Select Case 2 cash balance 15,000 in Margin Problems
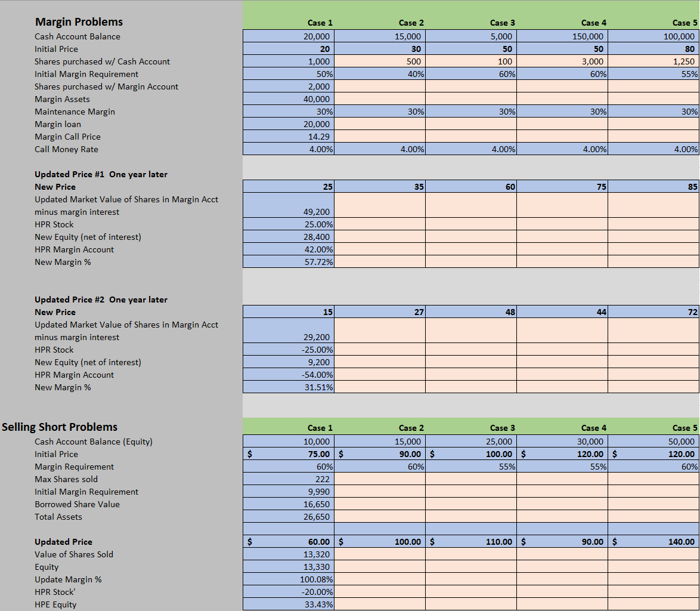The image size is (700, 611). point(380,36)
